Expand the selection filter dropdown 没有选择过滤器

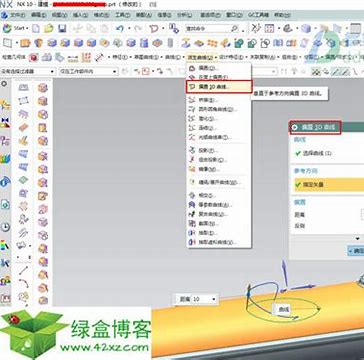click(x=28, y=71)
